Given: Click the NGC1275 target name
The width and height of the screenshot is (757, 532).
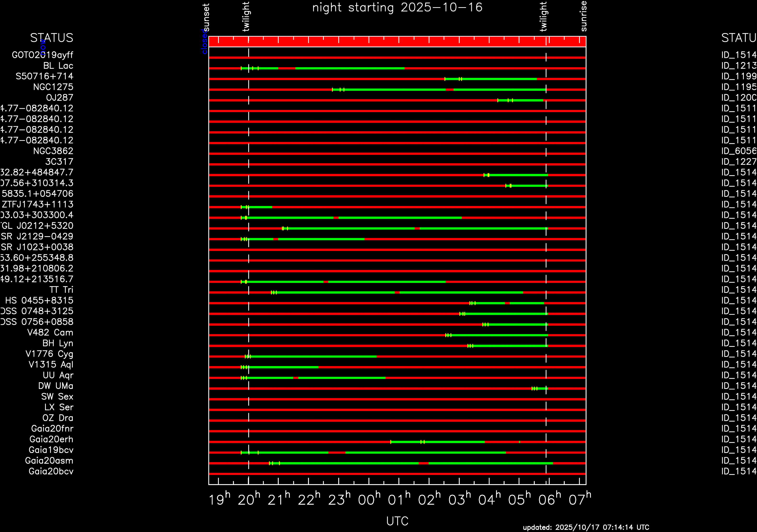Looking at the screenshot, I should (53, 87).
